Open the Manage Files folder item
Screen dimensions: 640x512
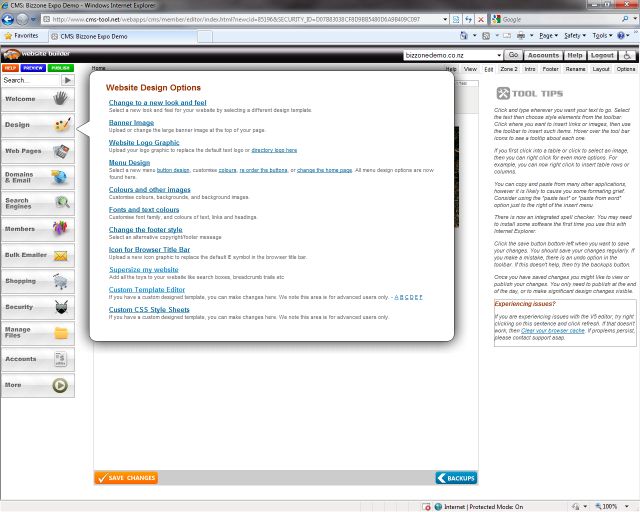(x=37, y=333)
